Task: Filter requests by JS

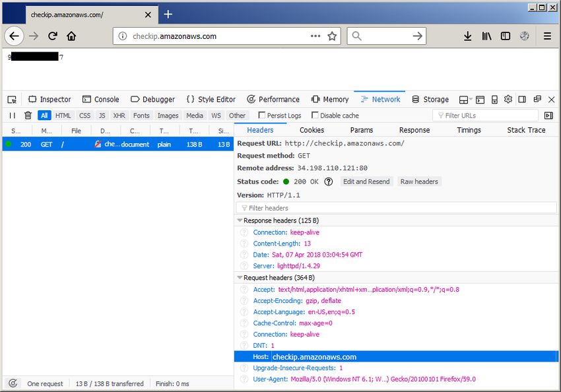Action: (x=102, y=115)
